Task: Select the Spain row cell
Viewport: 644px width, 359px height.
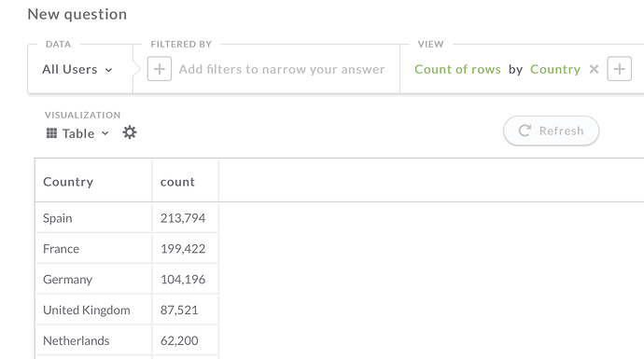Action: (93, 218)
